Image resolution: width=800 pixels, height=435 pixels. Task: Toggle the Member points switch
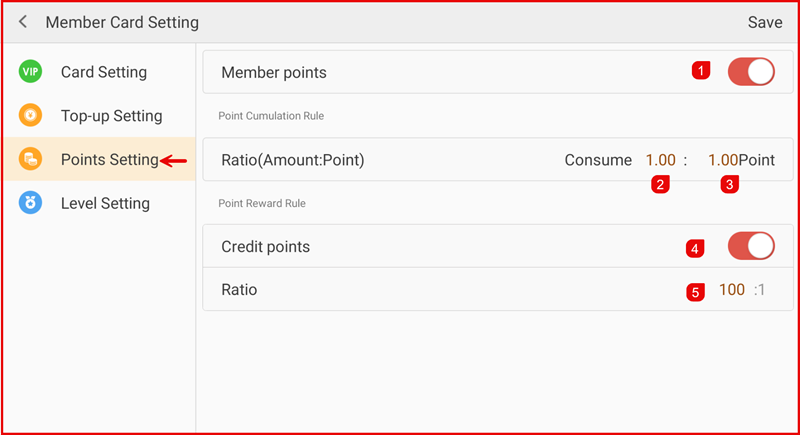[x=751, y=72]
